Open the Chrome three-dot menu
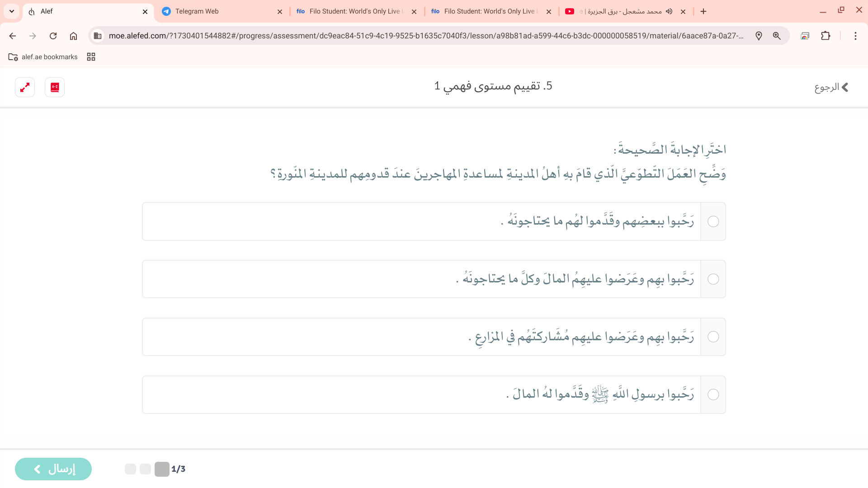Image resolution: width=868 pixels, height=488 pixels. point(855,36)
